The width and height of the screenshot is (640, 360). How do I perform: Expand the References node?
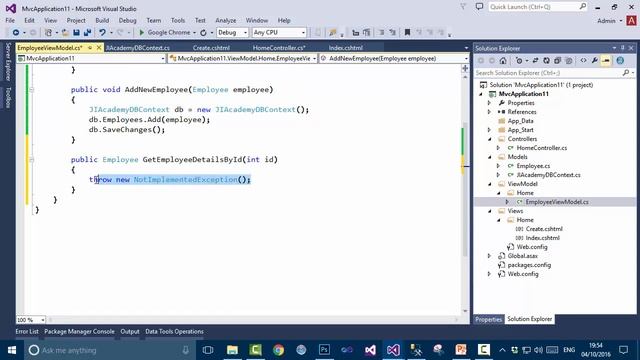[489, 112]
